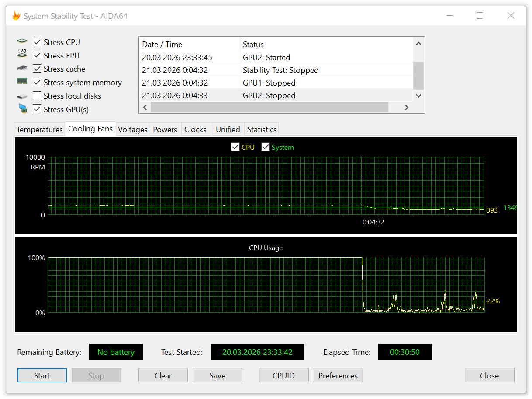Click the local disk drive icon
The width and height of the screenshot is (532, 399).
[22, 96]
